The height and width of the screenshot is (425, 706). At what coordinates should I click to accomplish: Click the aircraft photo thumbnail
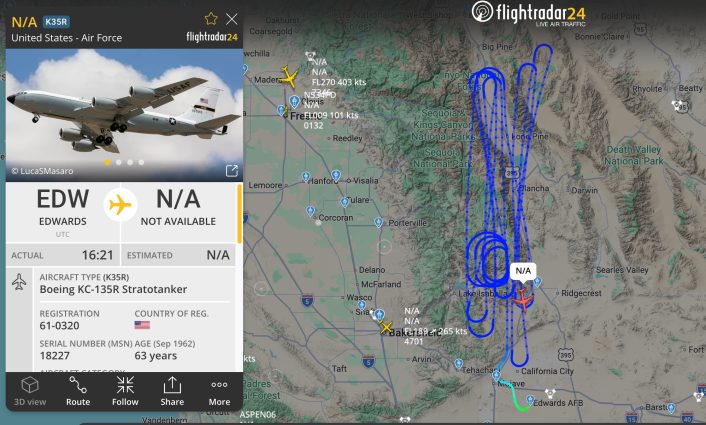pos(124,115)
